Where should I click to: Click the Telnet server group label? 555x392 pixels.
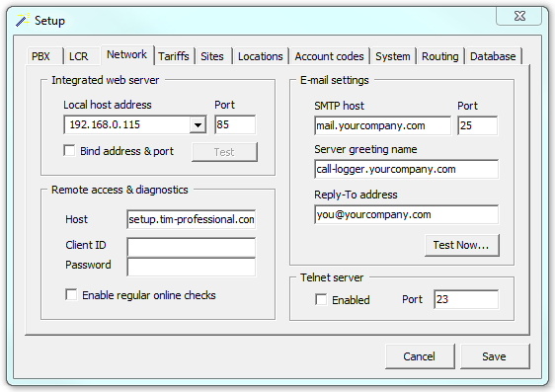332,277
